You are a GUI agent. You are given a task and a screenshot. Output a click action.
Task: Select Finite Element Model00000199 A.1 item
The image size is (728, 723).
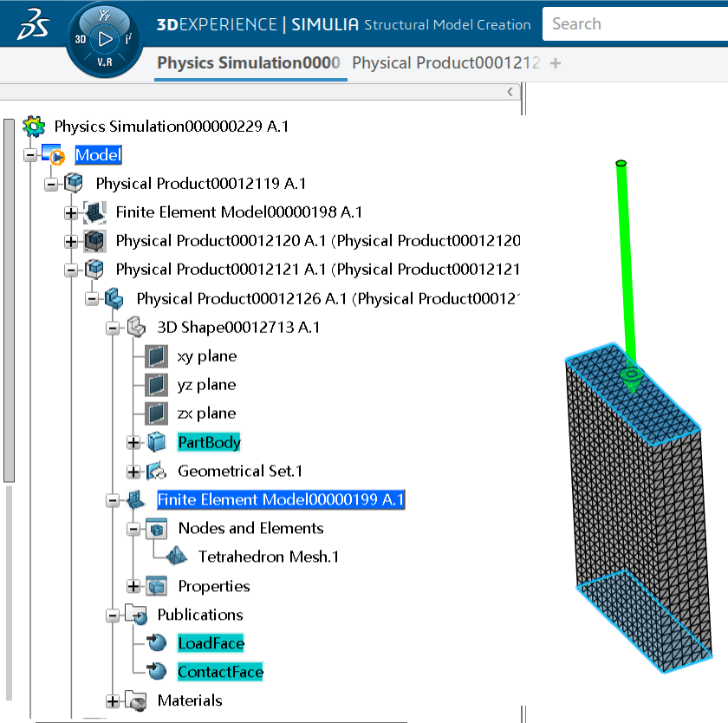280,500
